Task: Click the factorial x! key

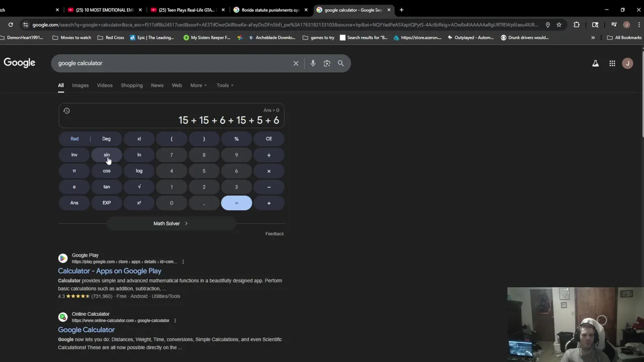Action: point(139,139)
